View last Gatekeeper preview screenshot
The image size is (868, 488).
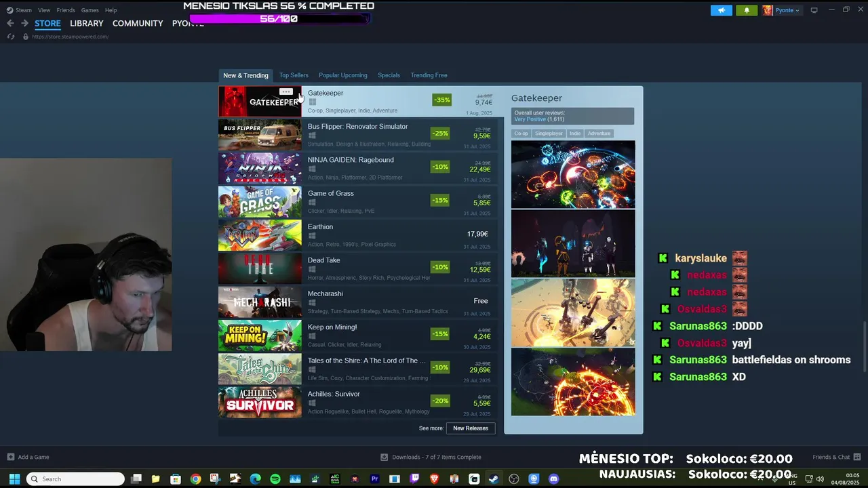point(573,382)
